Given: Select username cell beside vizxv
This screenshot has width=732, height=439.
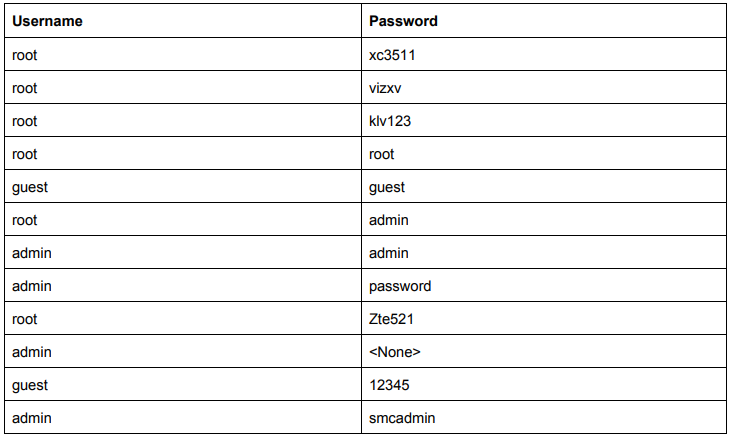Looking at the screenshot, I should 25,88.
